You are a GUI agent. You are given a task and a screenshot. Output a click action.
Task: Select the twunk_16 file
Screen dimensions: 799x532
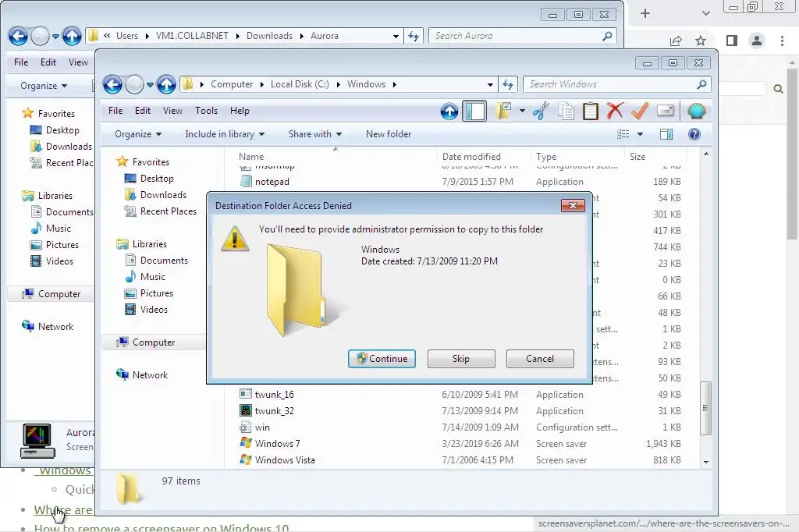point(274,395)
